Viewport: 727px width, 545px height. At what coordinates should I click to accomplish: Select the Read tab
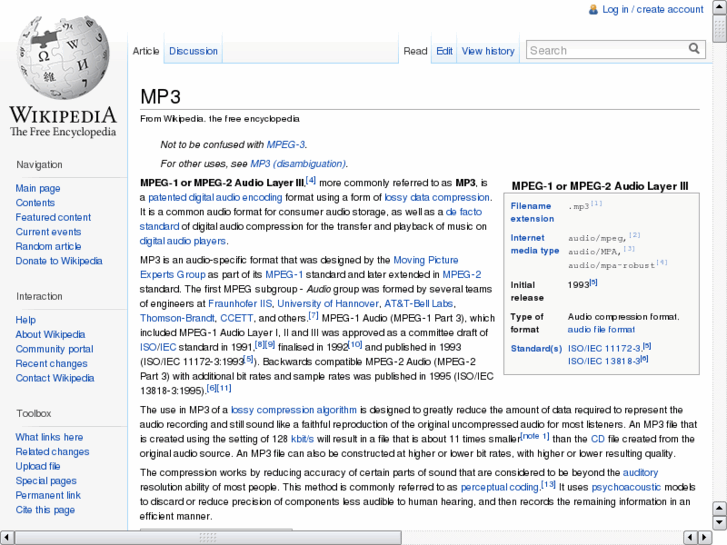(415, 51)
